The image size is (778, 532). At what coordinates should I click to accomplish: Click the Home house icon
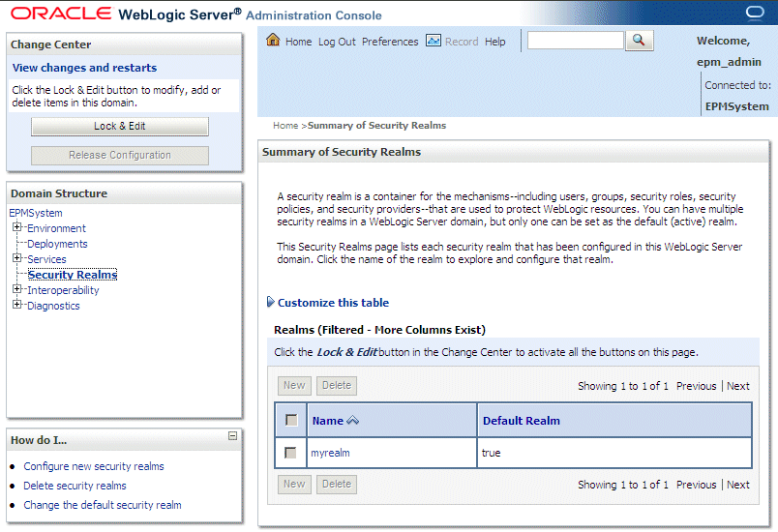[x=273, y=41]
